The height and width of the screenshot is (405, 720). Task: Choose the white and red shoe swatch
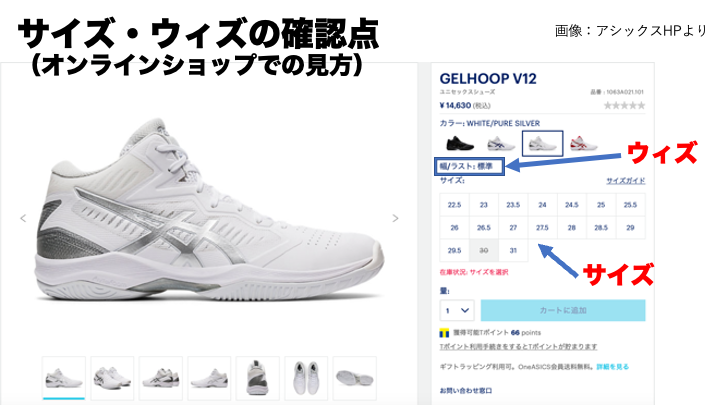point(584,143)
